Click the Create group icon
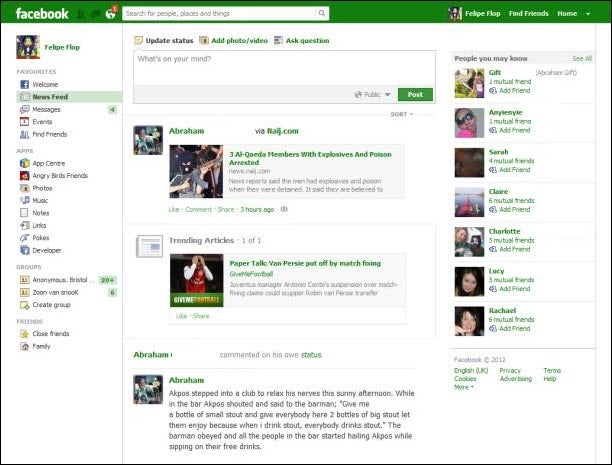 [25, 305]
